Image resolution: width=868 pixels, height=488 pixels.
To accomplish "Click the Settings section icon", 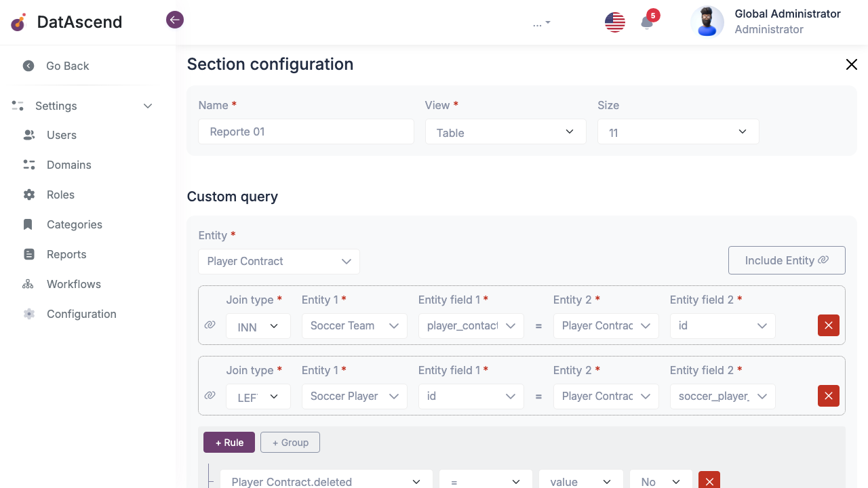I will coord(18,106).
